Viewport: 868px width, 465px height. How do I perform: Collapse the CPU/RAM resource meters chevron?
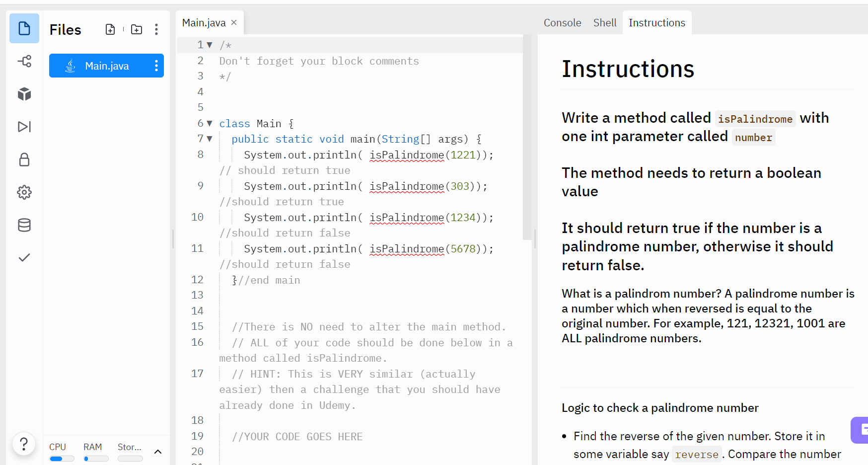158,452
